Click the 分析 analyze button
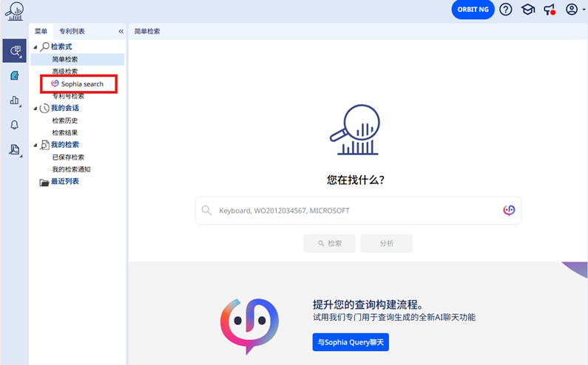 pyautogui.click(x=387, y=243)
